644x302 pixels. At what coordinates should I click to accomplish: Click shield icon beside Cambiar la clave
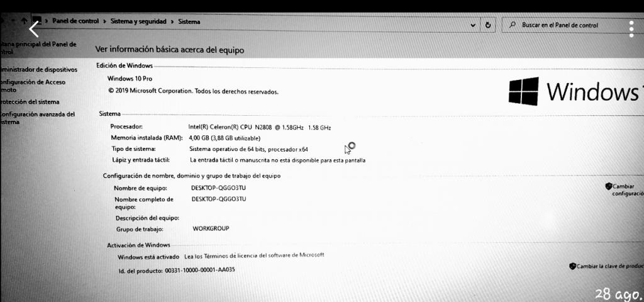[x=572, y=266]
